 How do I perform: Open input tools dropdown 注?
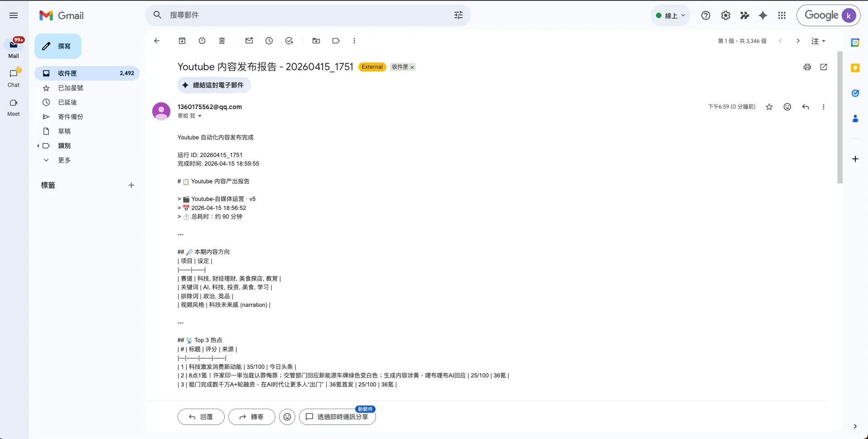click(x=818, y=41)
